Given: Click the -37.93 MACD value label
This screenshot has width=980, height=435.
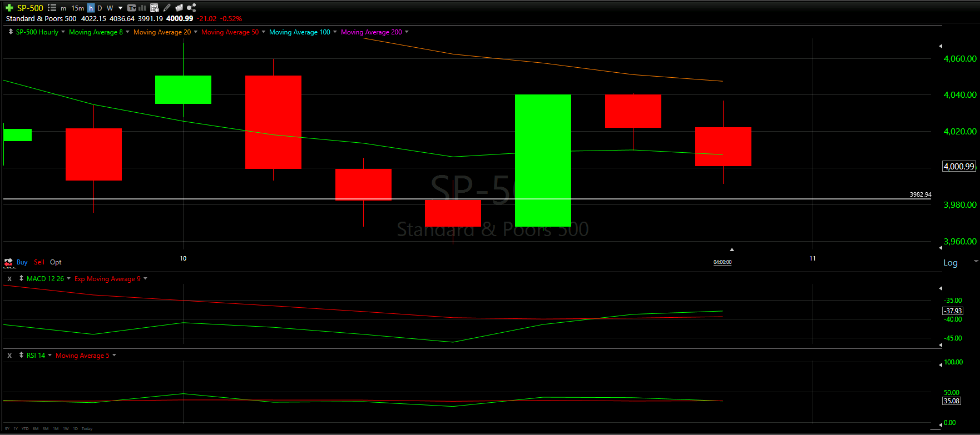Looking at the screenshot, I should point(953,311).
